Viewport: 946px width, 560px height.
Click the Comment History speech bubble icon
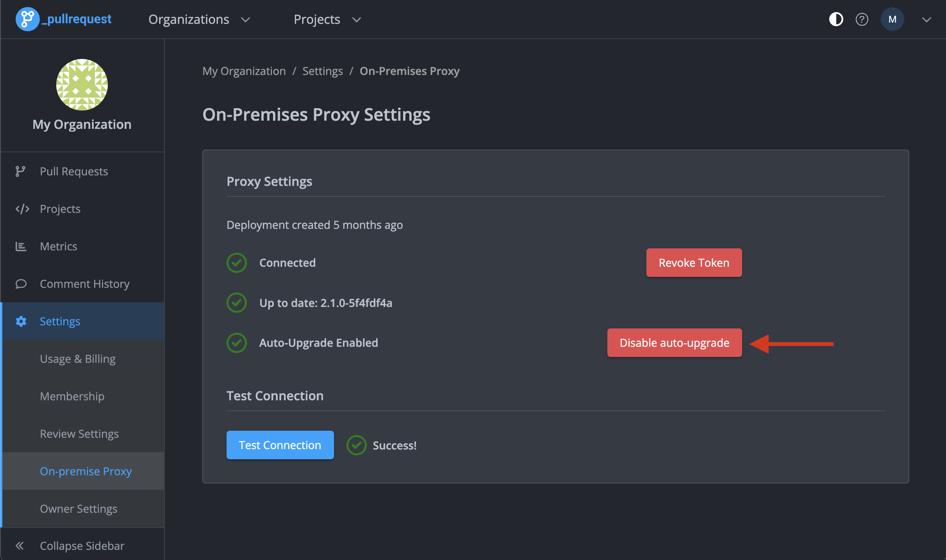(21, 284)
